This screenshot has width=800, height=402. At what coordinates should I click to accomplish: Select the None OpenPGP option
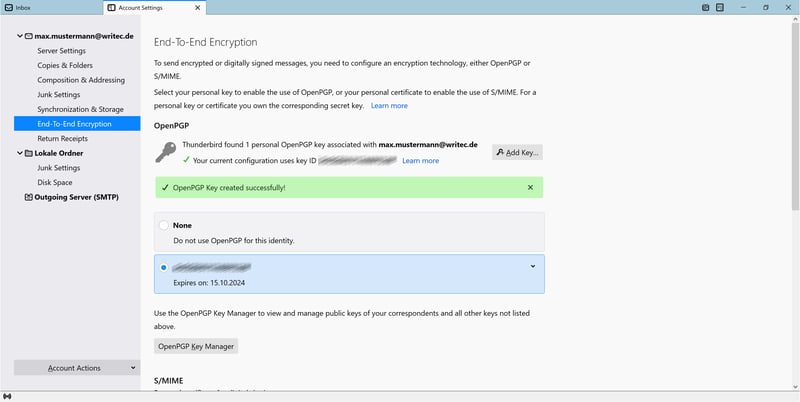pos(164,225)
